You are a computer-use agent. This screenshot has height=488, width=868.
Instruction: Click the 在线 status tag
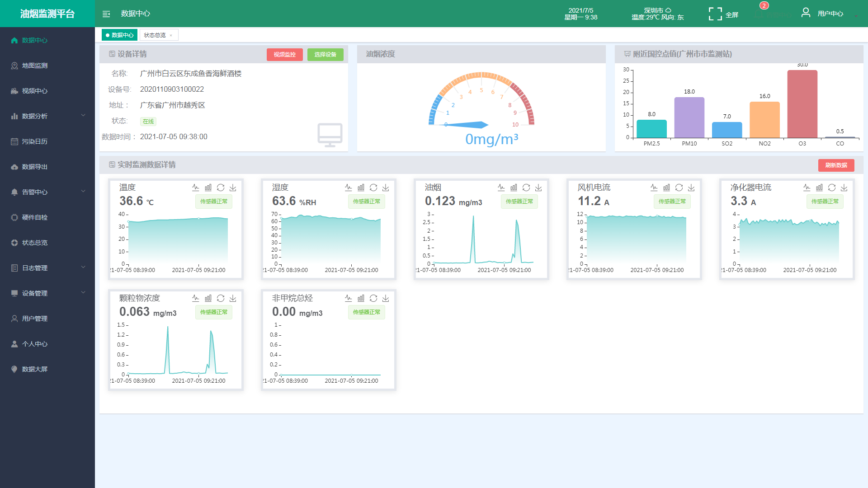pyautogui.click(x=148, y=121)
